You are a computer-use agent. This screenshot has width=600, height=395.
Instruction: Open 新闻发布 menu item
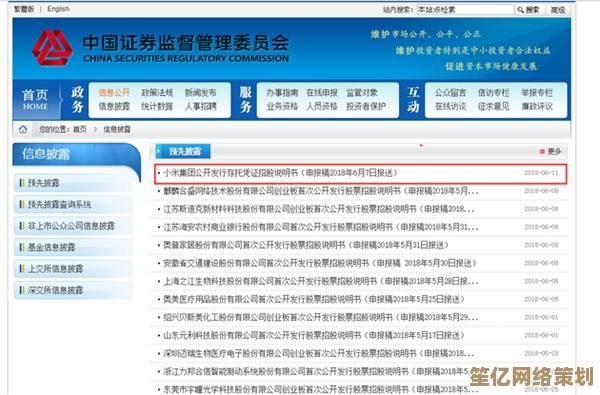[x=201, y=93]
